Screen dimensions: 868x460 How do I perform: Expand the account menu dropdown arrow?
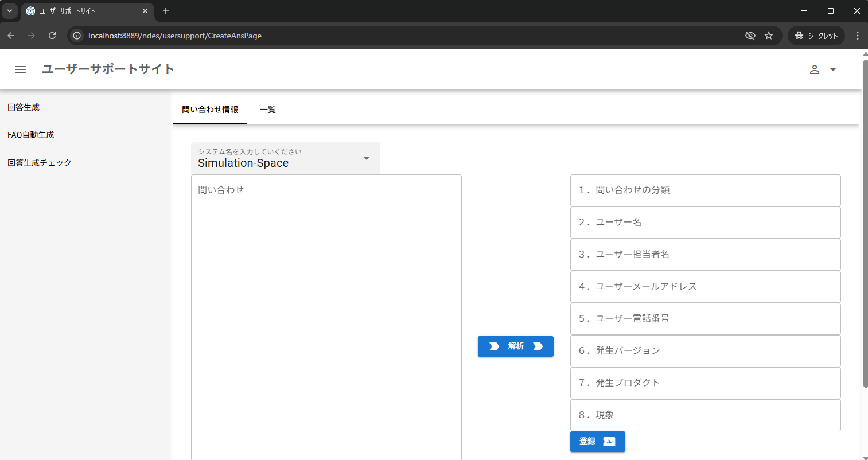[833, 69]
